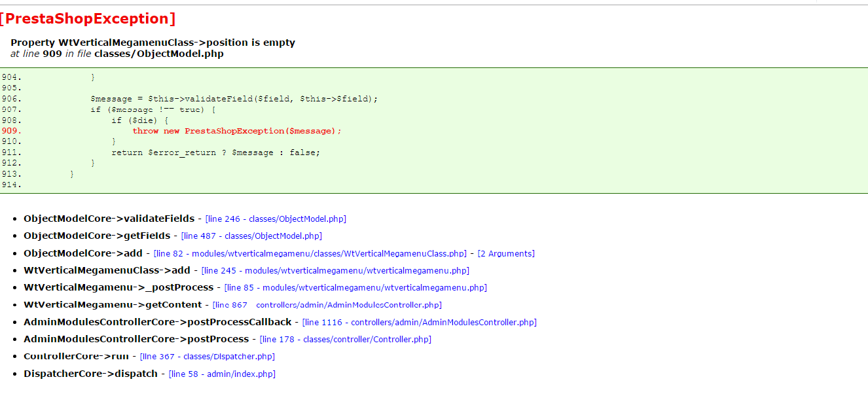Click code line 907 'if ($message !== true)'
The width and height of the screenshot is (868, 409).
(x=153, y=109)
